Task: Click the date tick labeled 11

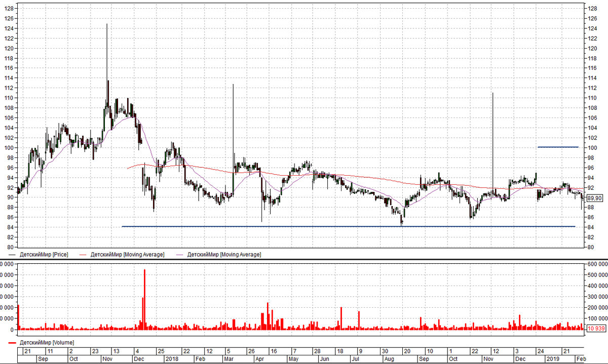Action: click(x=50, y=351)
